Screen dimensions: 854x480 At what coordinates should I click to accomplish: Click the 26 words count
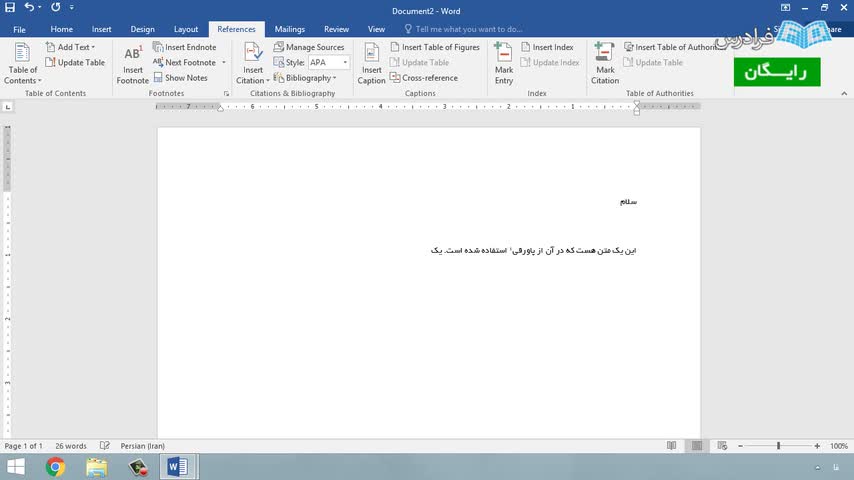coord(71,446)
